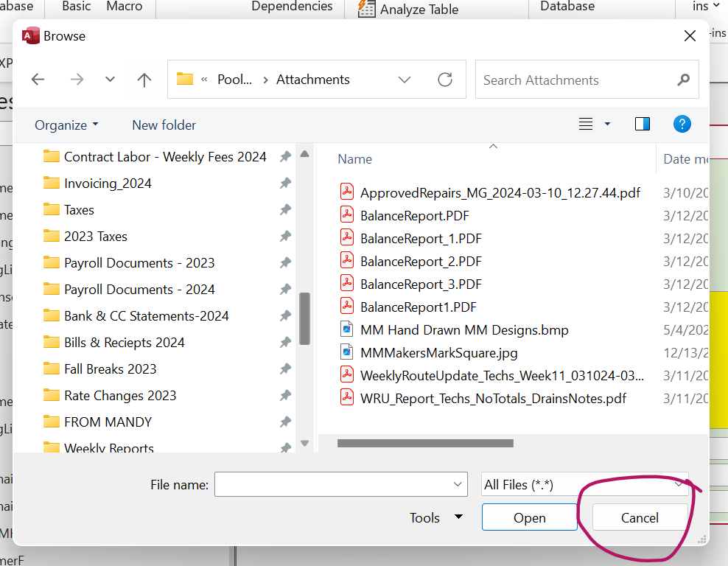Open the Tools menu

[x=436, y=518]
